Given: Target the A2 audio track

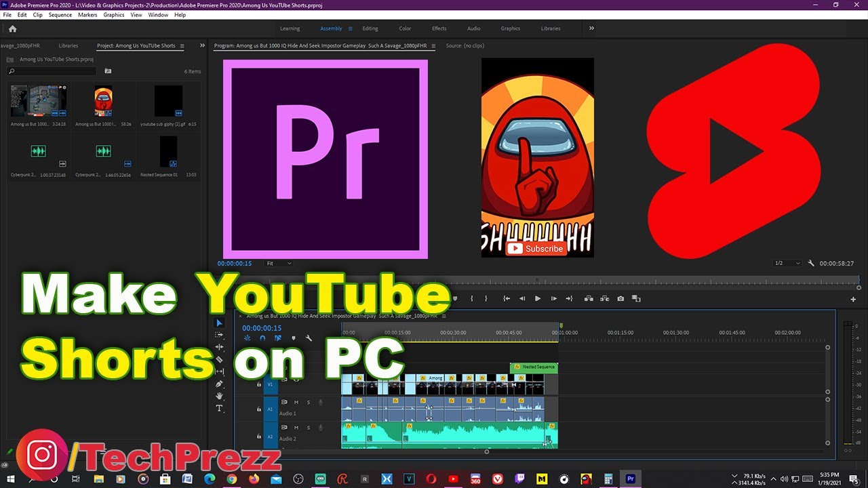Looking at the screenshot, I should pos(270,436).
